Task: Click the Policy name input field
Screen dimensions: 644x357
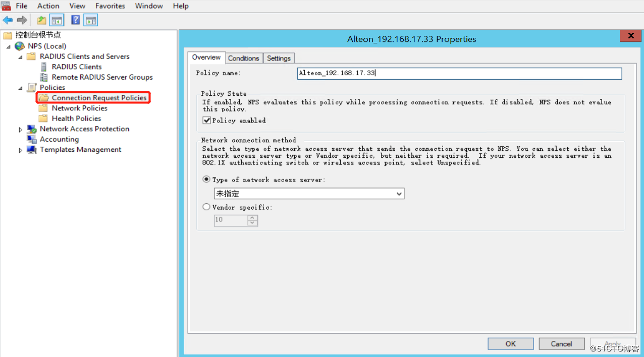Action: [460, 73]
